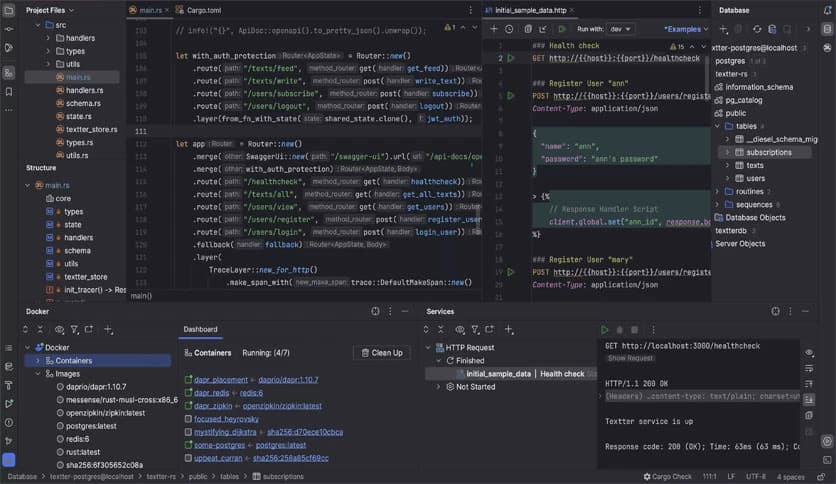Toggle the eye icon beside Services response
This screenshot has height=484, width=836.
click(809, 353)
